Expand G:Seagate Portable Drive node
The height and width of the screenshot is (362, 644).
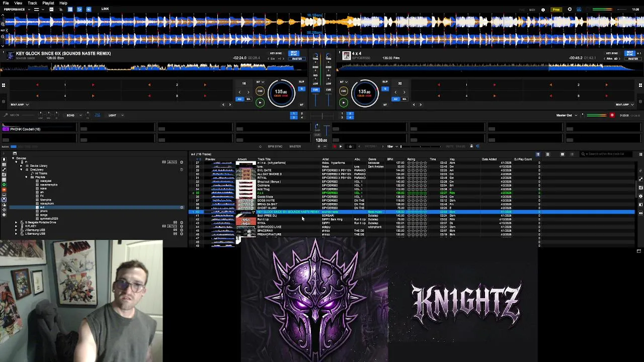pyautogui.click(x=16, y=222)
